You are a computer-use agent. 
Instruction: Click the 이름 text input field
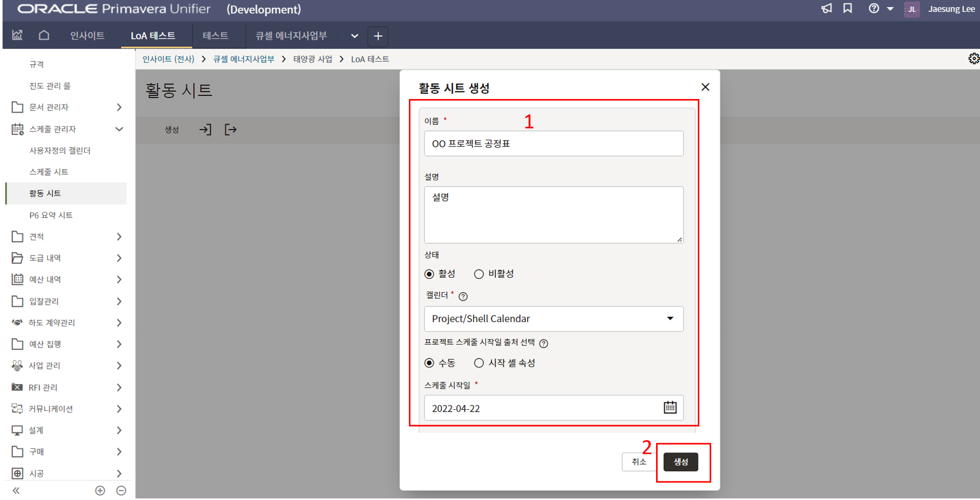point(554,144)
